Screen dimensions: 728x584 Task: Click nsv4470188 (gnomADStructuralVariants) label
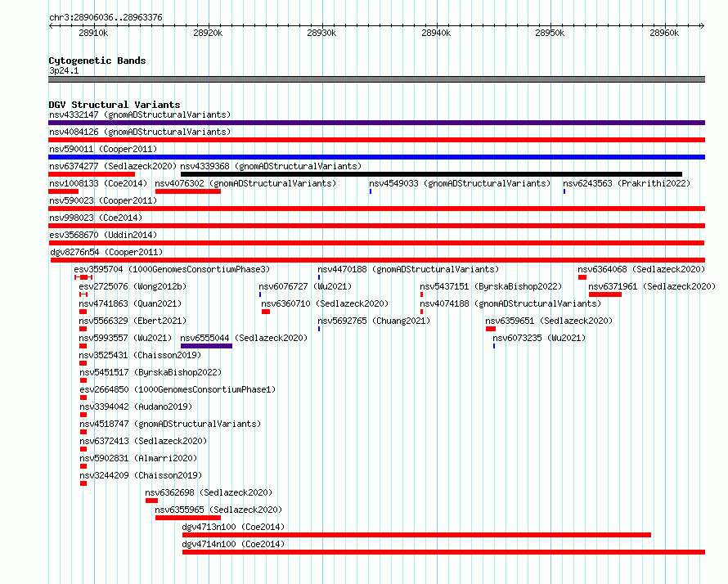point(408,269)
